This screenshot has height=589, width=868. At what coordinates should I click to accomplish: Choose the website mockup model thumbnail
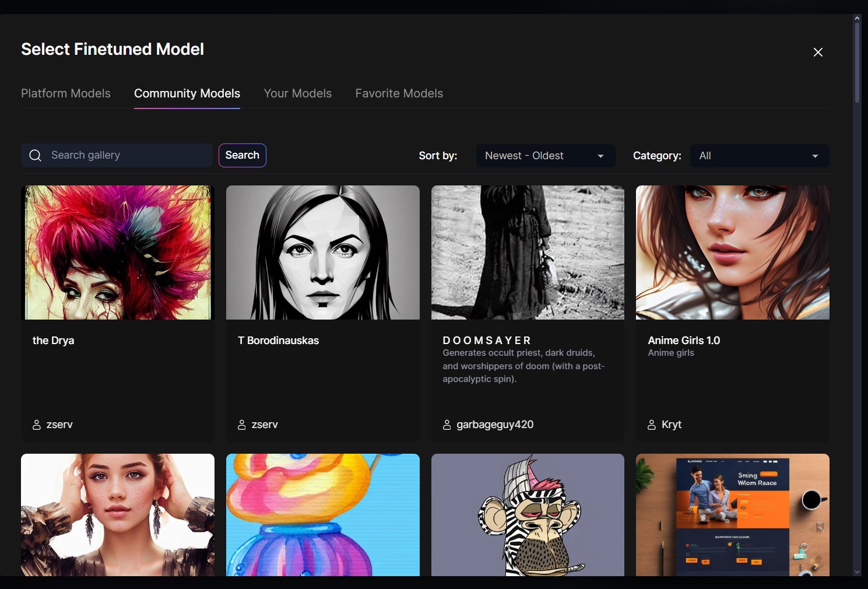(733, 515)
